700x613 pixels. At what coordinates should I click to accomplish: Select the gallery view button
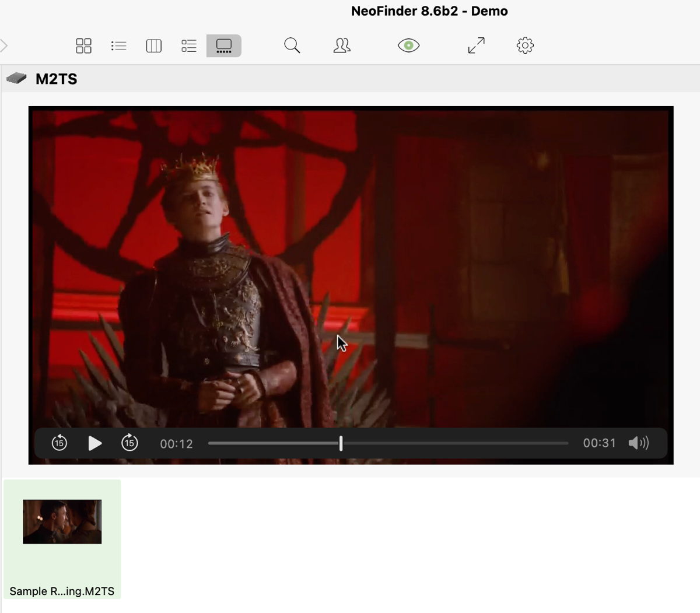point(224,45)
